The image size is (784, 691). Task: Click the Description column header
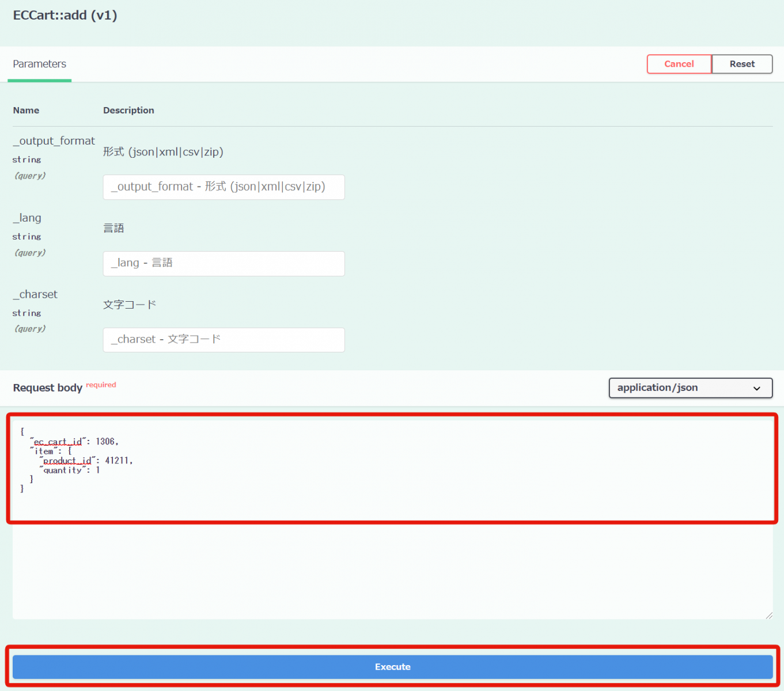128,111
